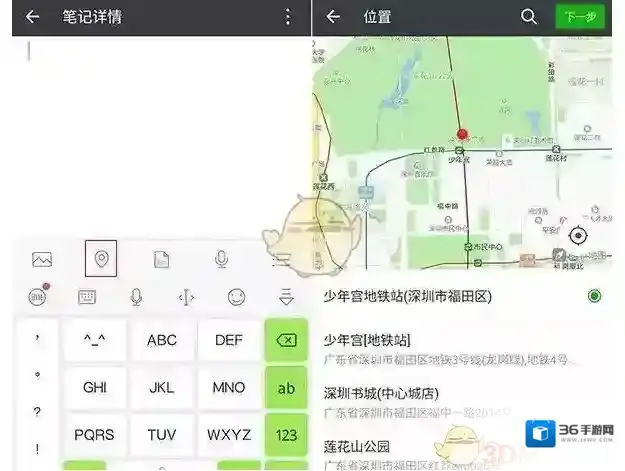Tap the red marker on map
Image resolution: width=625 pixels, height=471 pixels.
coord(462,134)
